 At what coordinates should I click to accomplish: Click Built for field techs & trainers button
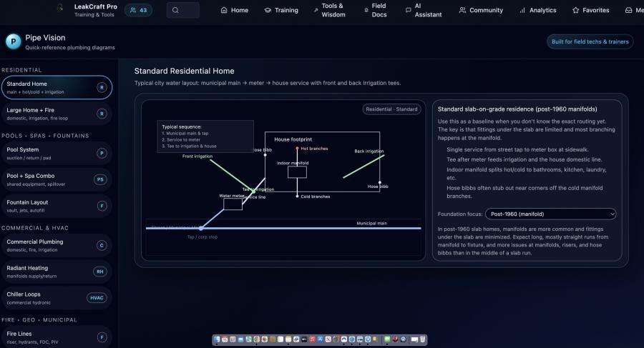[x=590, y=41]
